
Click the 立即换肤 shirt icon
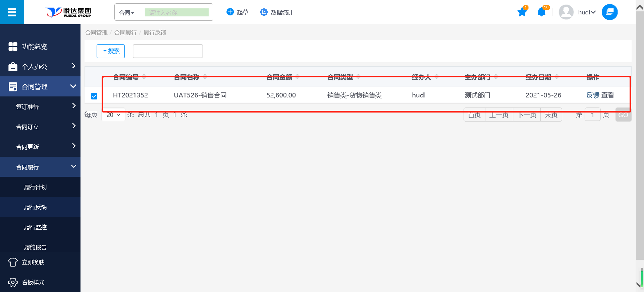(13, 262)
